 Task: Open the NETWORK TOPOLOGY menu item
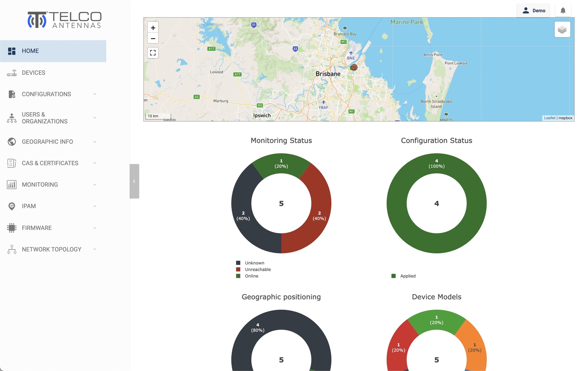53,249
